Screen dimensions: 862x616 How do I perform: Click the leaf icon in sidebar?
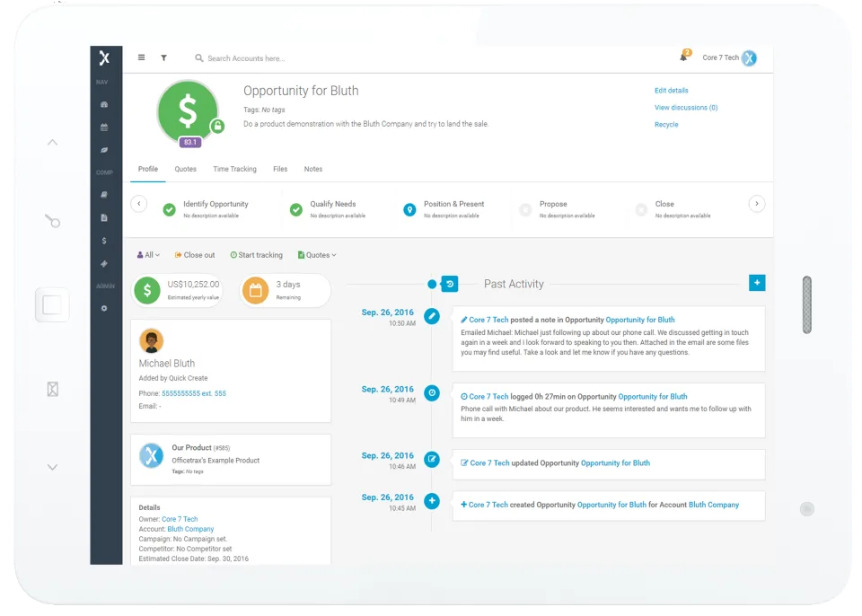click(x=104, y=150)
